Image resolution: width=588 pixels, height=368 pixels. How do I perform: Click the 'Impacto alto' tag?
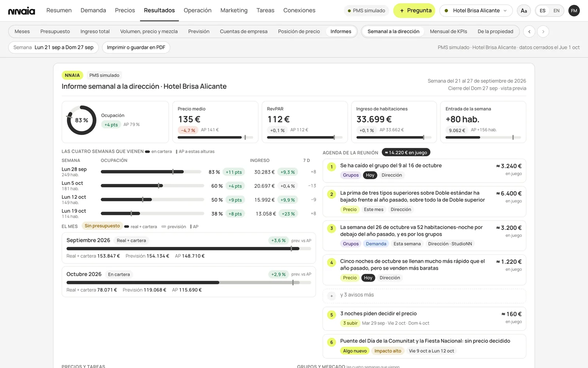point(388,351)
